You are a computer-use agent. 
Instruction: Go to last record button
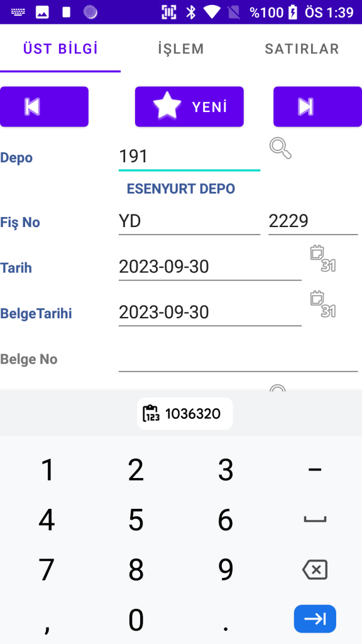point(317,106)
